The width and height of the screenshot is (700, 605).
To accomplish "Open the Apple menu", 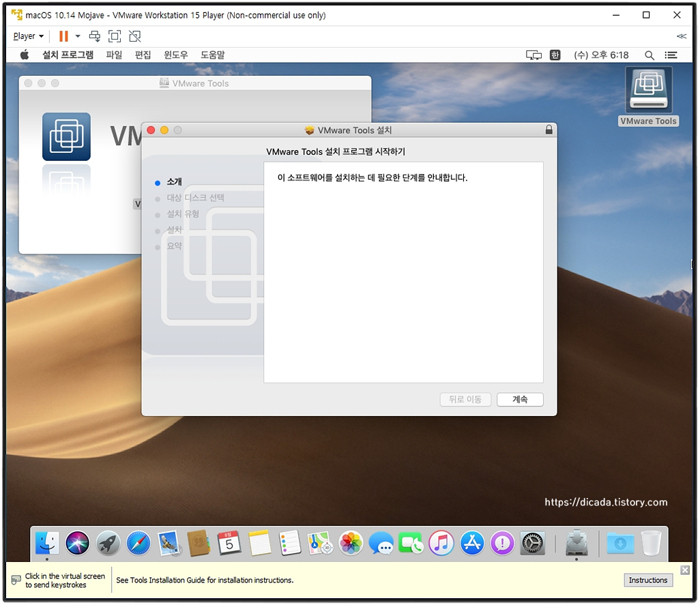I will 25,55.
